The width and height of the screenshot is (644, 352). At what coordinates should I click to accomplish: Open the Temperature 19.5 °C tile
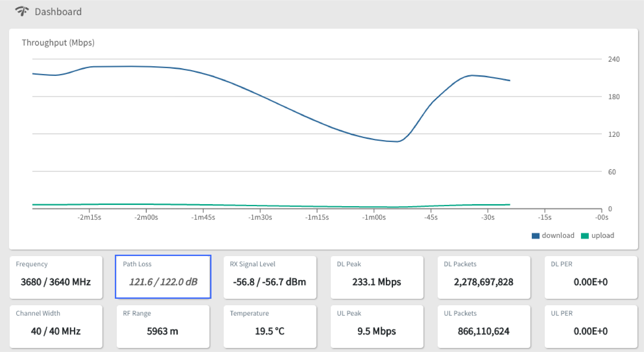(270, 327)
